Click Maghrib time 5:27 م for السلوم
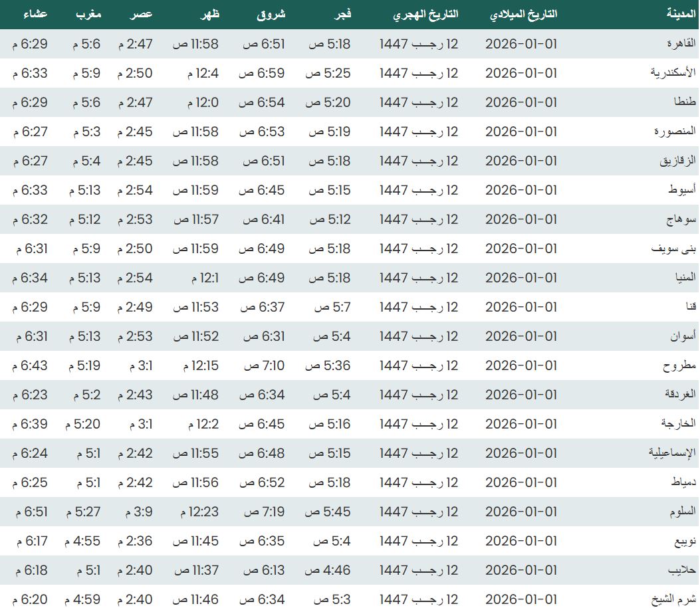Screen dimensions: 700x608 (x=84, y=512)
